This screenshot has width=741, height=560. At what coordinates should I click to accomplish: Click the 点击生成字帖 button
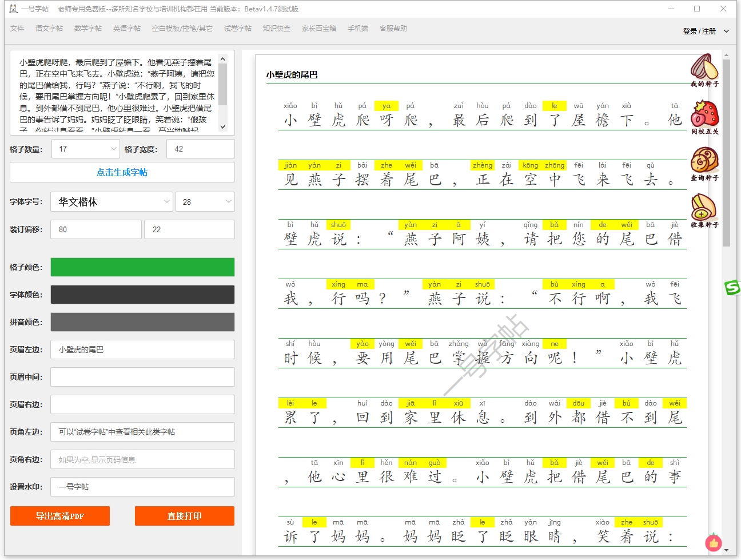pyautogui.click(x=122, y=172)
